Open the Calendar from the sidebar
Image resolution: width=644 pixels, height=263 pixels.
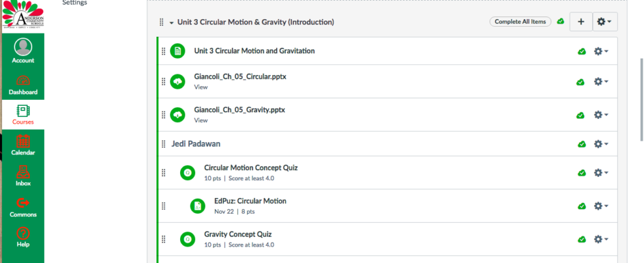23,145
